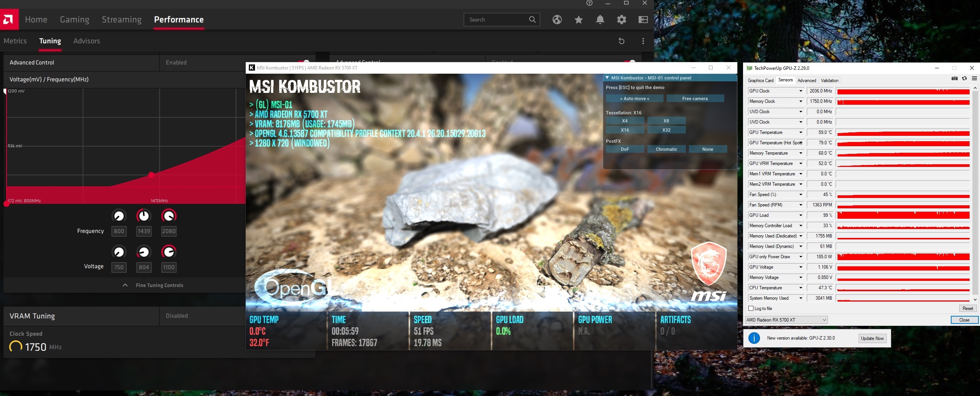Set tessellation to X8
980x396 pixels.
[x=666, y=121]
